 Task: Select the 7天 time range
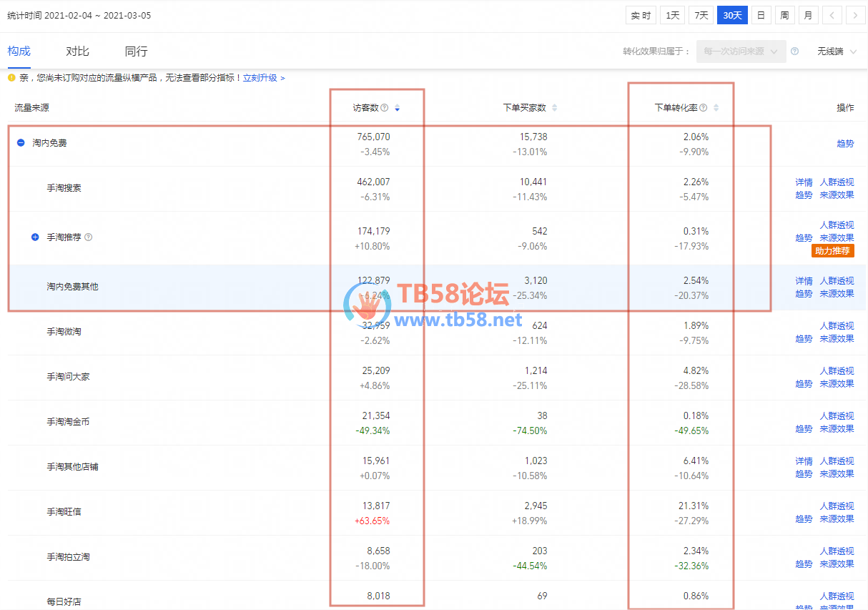pos(701,15)
